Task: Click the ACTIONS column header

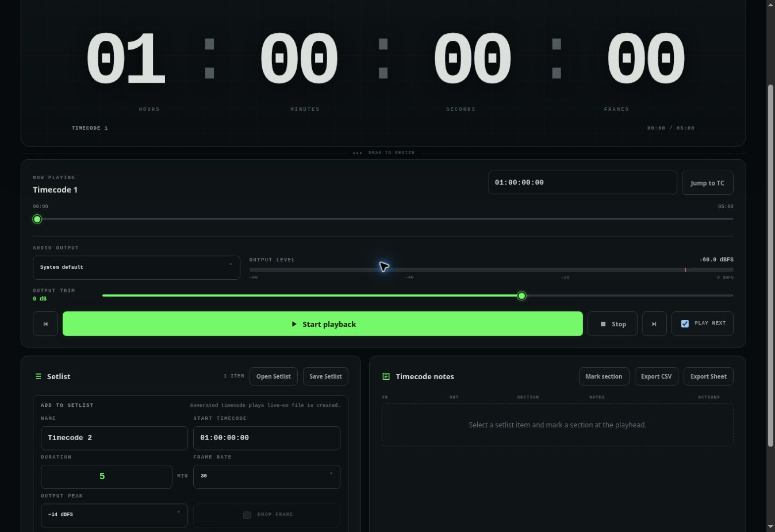Action: [709, 397]
